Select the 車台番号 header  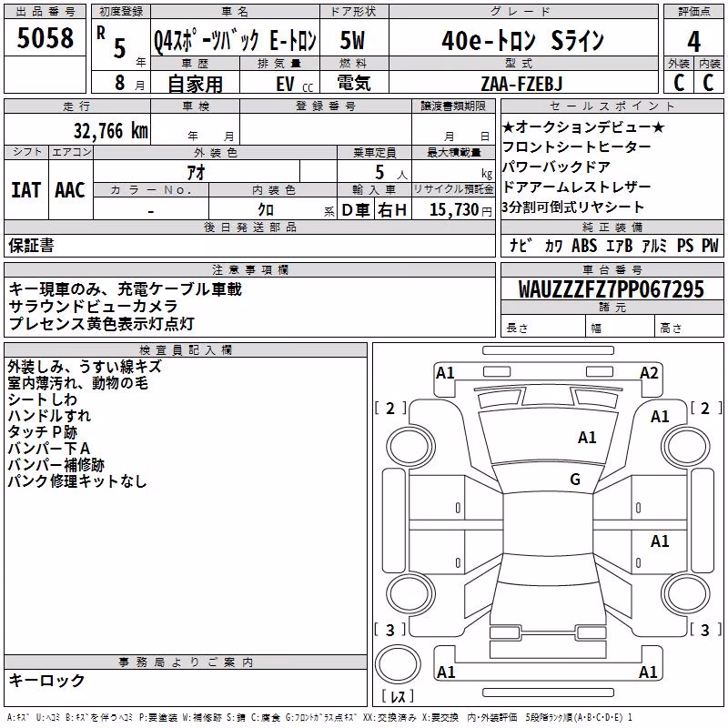click(612, 269)
